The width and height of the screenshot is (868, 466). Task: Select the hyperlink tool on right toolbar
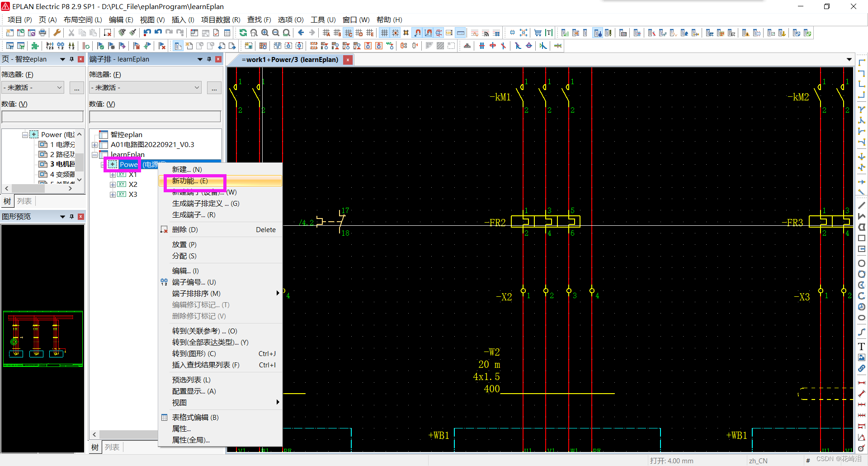862,368
